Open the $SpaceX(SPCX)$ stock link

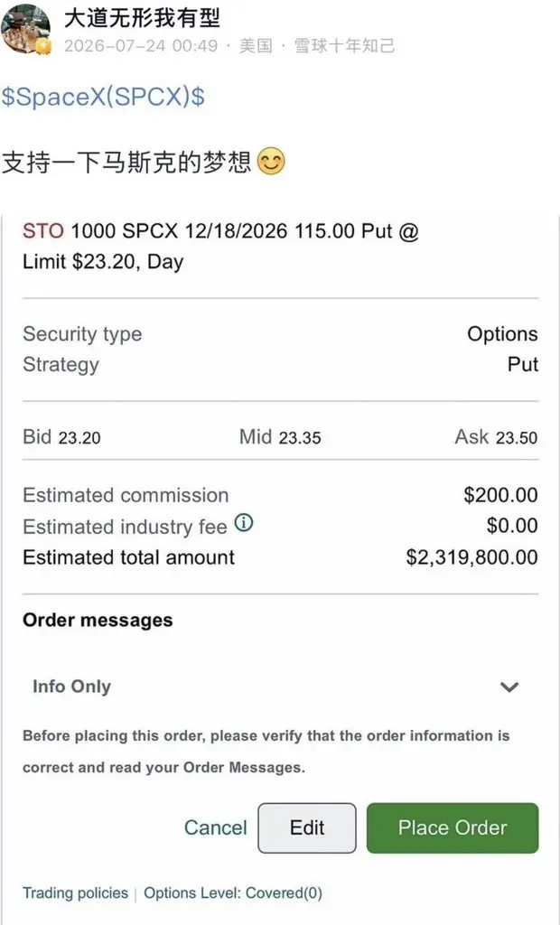coord(103,97)
